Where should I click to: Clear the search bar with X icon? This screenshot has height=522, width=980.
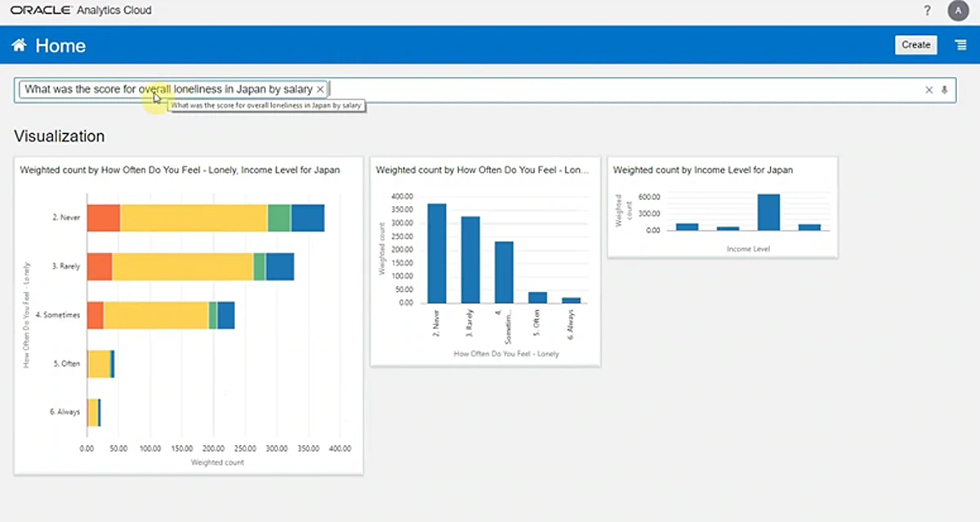click(929, 90)
